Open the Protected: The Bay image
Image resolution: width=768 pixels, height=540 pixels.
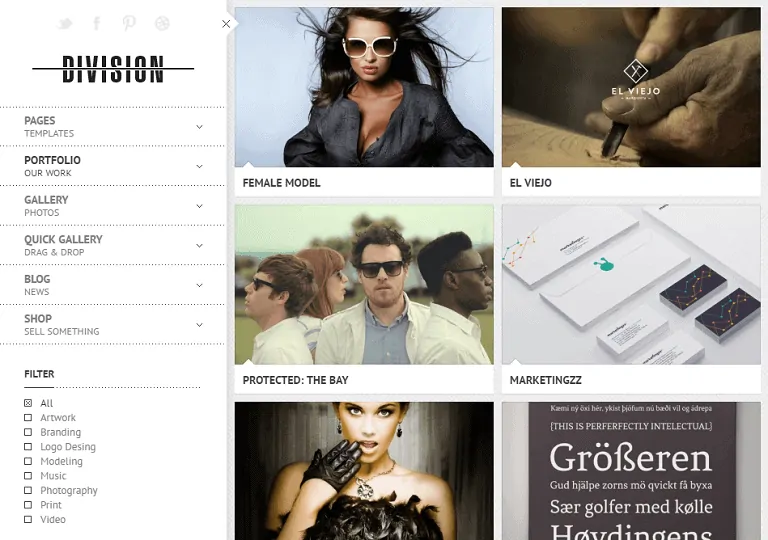tap(364, 285)
